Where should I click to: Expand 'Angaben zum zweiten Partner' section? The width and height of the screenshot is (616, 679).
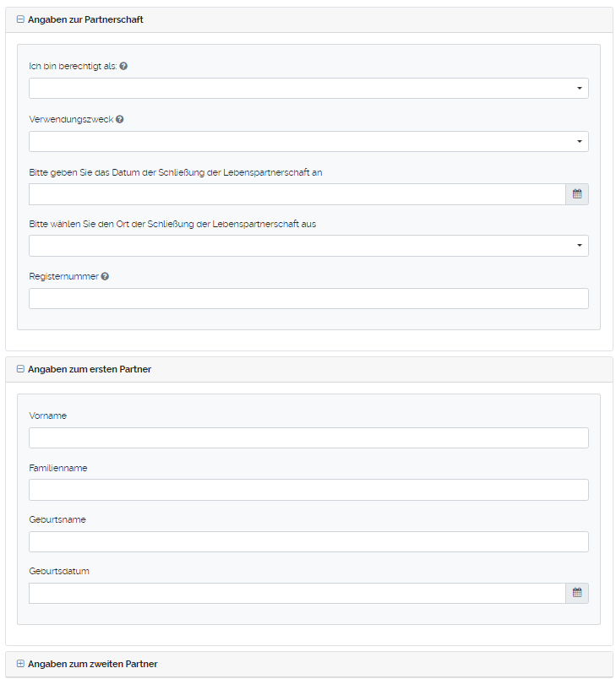[x=20, y=664]
